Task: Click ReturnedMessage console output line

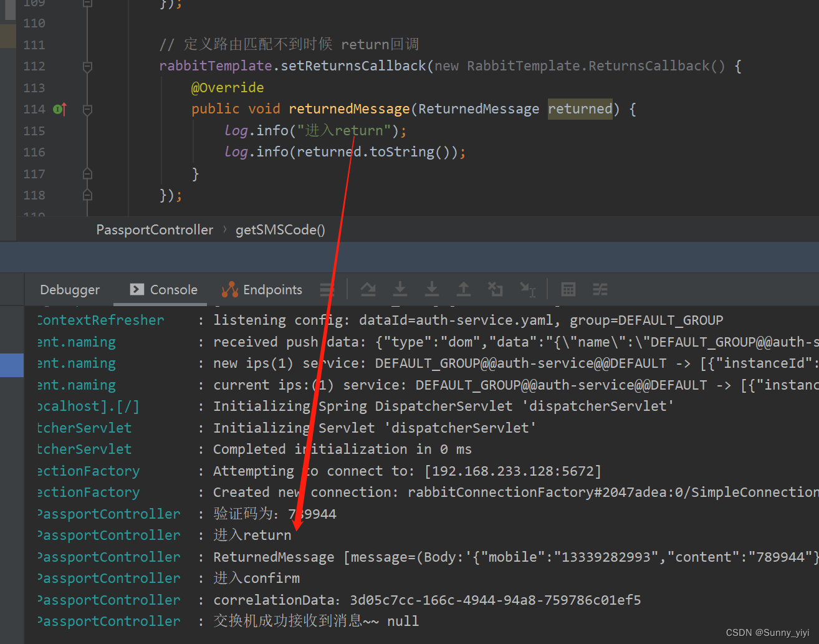Action: pos(515,557)
